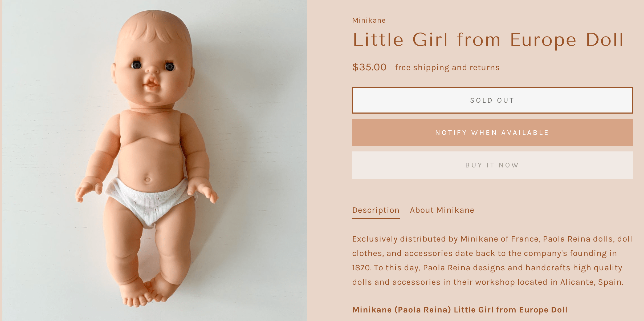This screenshot has height=321, width=644.
Task: Open the Minikane brand link above title
Action: (369, 20)
